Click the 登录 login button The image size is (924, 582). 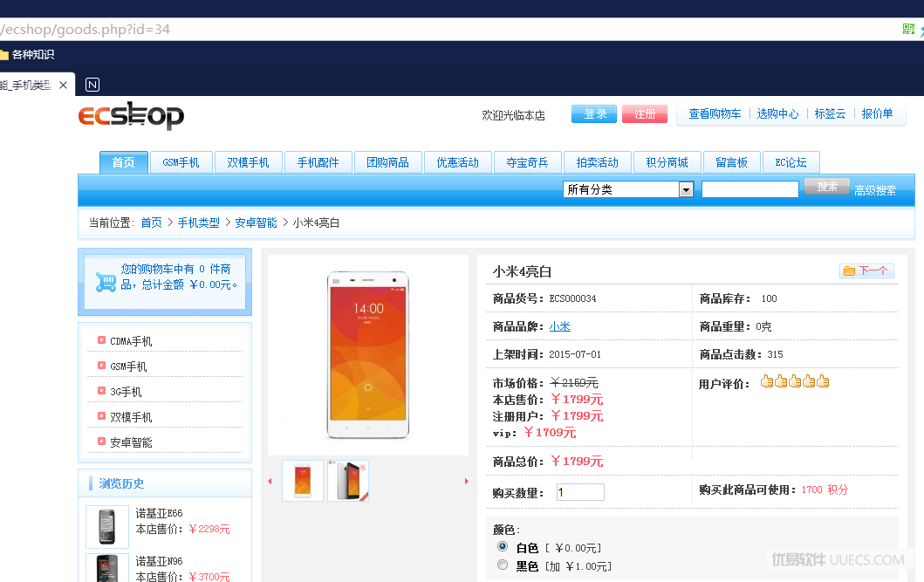[x=594, y=114]
